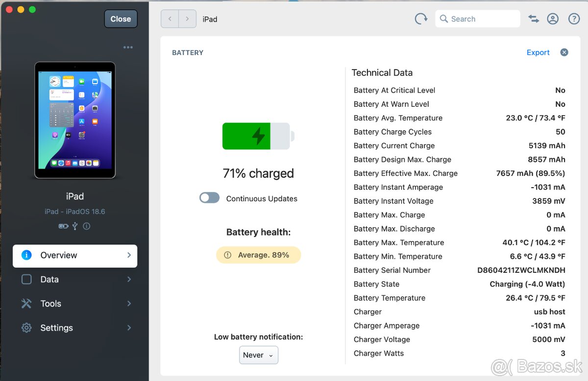This screenshot has width=588, height=381.
Task: Click the Search input field
Action: (x=478, y=19)
